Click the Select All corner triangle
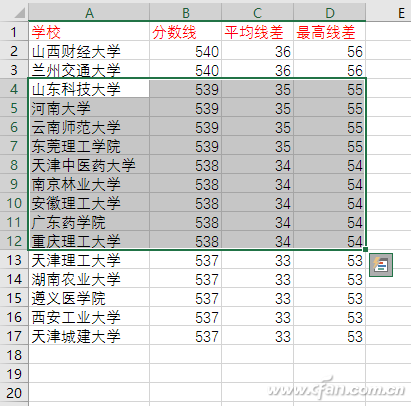The image size is (411, 406). point(19,13)
